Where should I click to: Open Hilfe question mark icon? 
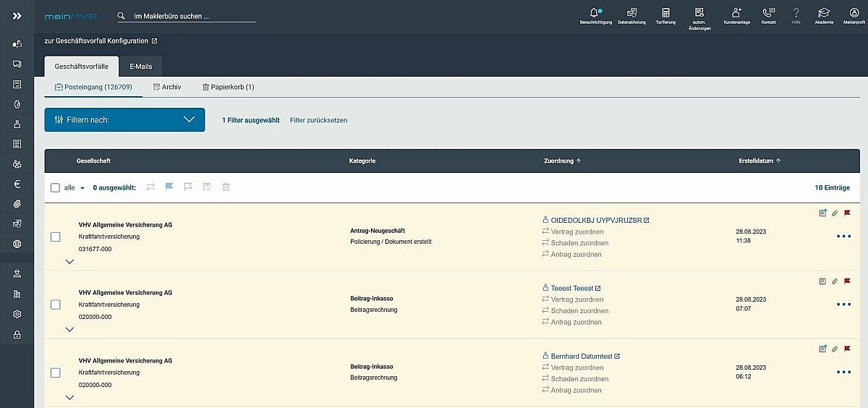pos(796,13)
